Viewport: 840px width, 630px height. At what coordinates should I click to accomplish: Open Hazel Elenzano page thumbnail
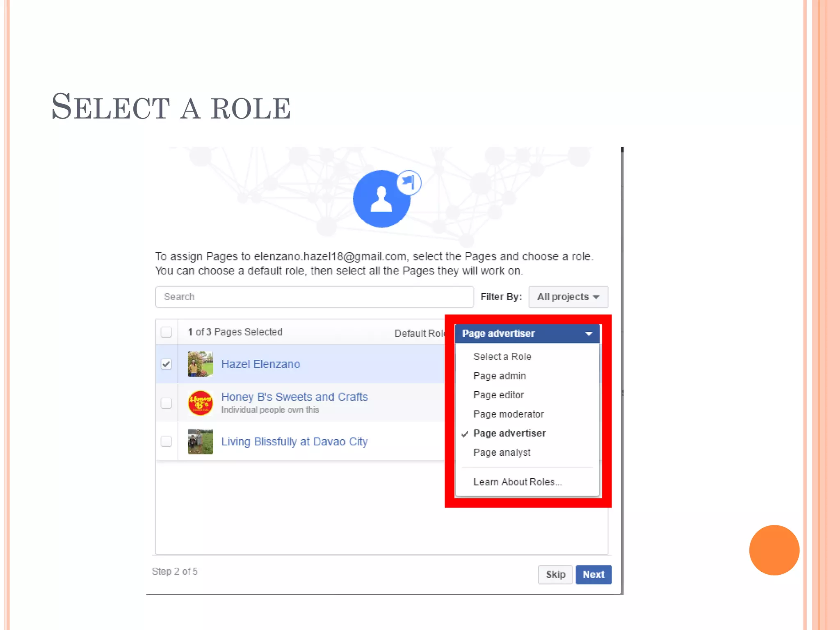[200, 364]
